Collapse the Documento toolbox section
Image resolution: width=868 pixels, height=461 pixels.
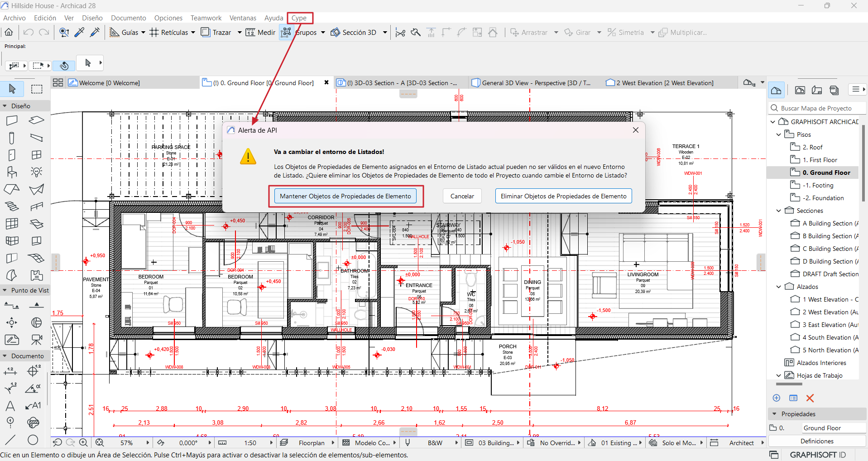[x=5, y=356]
